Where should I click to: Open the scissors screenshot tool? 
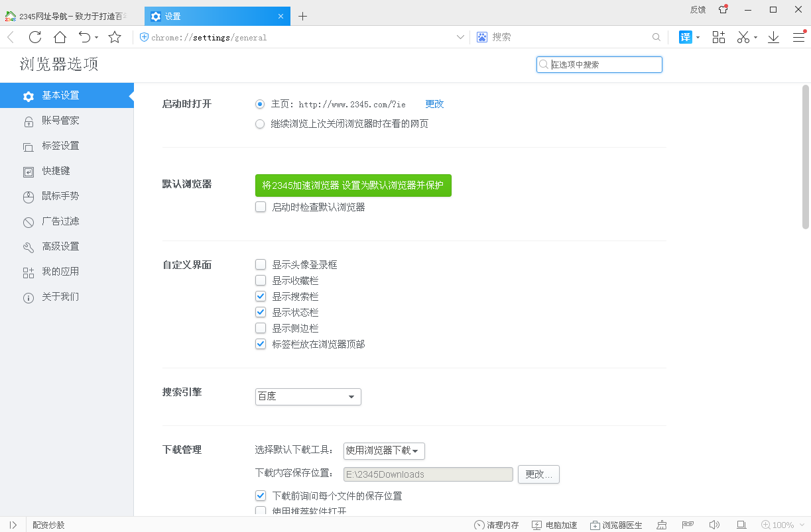click(x=743, y=37)
